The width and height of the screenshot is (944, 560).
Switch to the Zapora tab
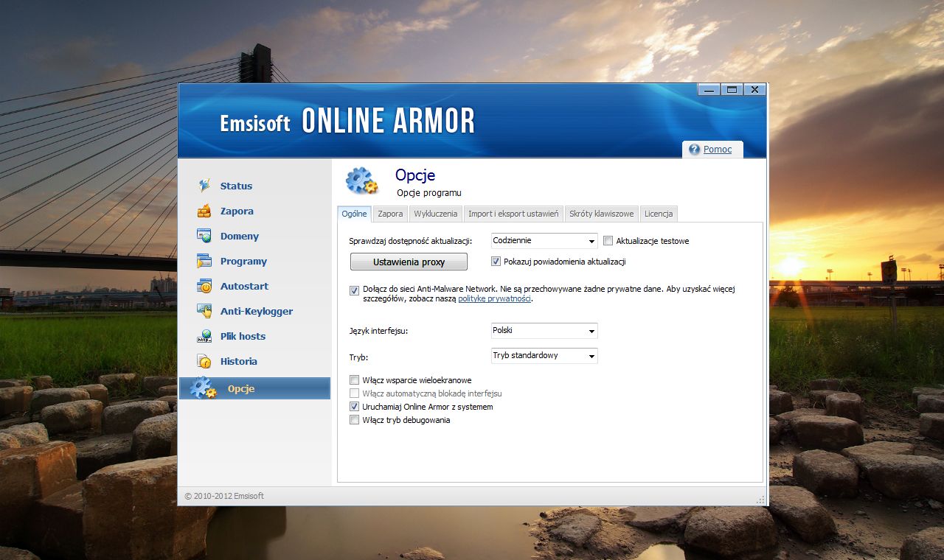pyautogui.click(x=390, y=214)
